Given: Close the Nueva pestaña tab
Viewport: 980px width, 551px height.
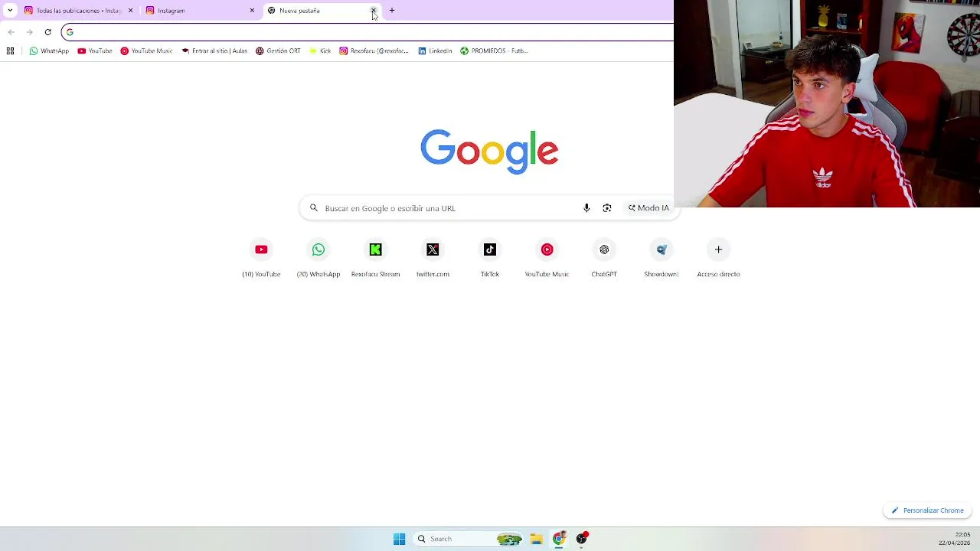Looking at the screenshot, I should [374, 11].
